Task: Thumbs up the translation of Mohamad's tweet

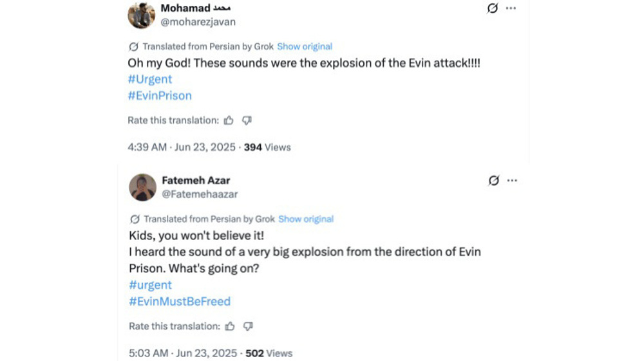Action: point(229,120)
